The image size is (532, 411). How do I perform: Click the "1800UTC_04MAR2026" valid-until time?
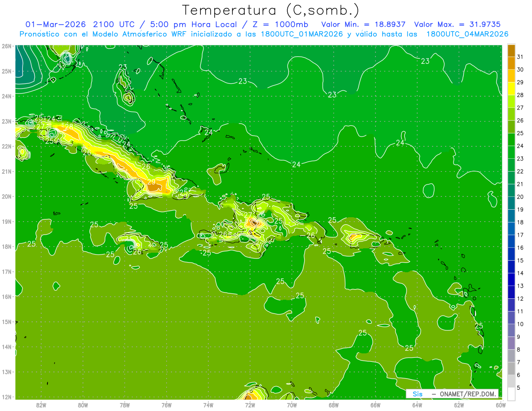(x=467, y=34)
